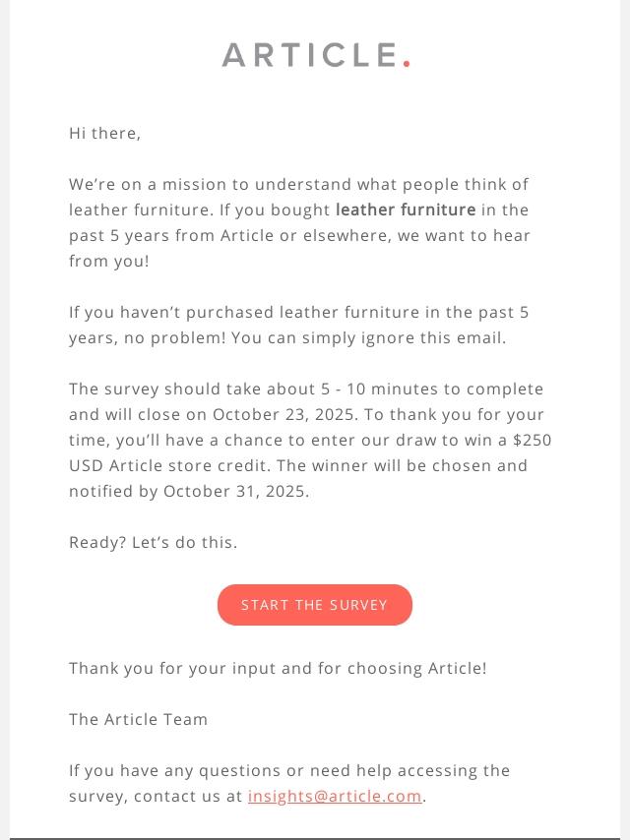The image size is (630, 840).
Task: Click the red dot in the Article logo
Action: tap(407, 64)
